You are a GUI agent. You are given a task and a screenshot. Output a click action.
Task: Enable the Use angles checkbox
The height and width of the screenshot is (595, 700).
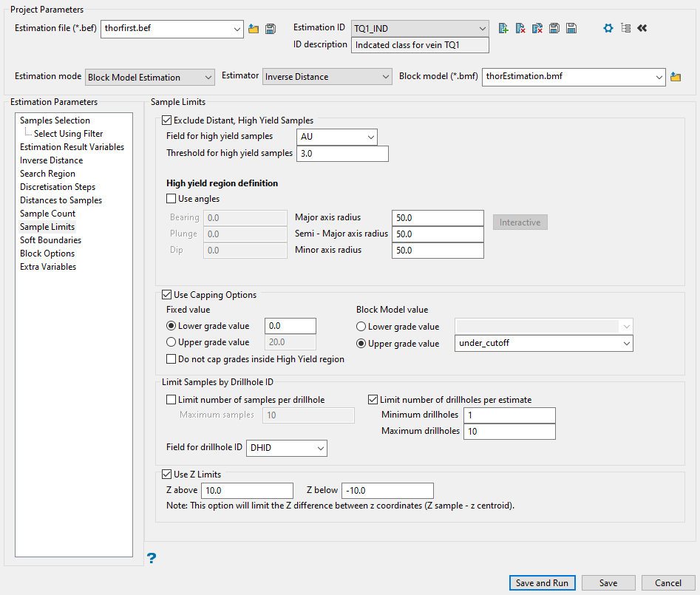point(172,199)
